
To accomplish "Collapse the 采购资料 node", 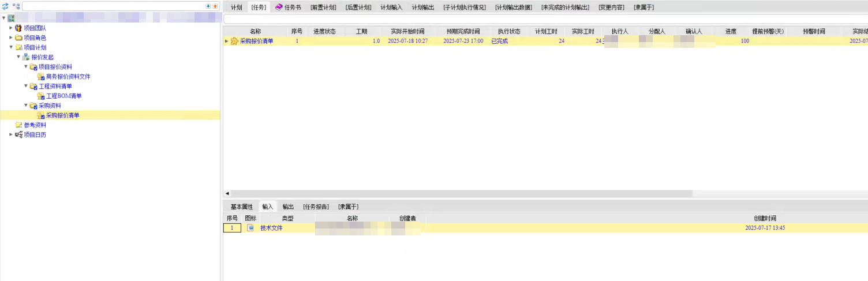I will point(26,106).
